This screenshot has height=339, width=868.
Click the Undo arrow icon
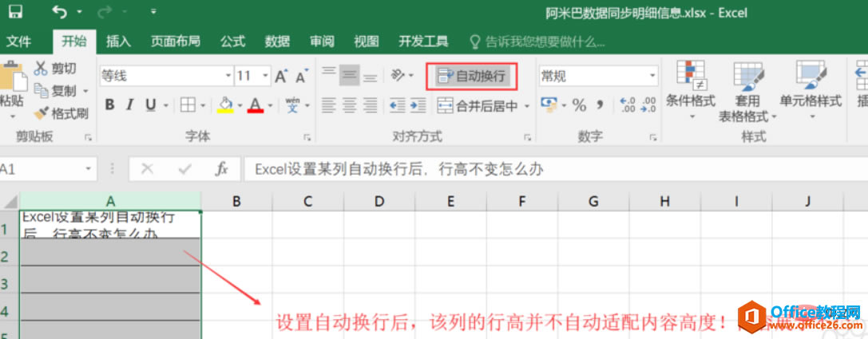tap(58, 11)
